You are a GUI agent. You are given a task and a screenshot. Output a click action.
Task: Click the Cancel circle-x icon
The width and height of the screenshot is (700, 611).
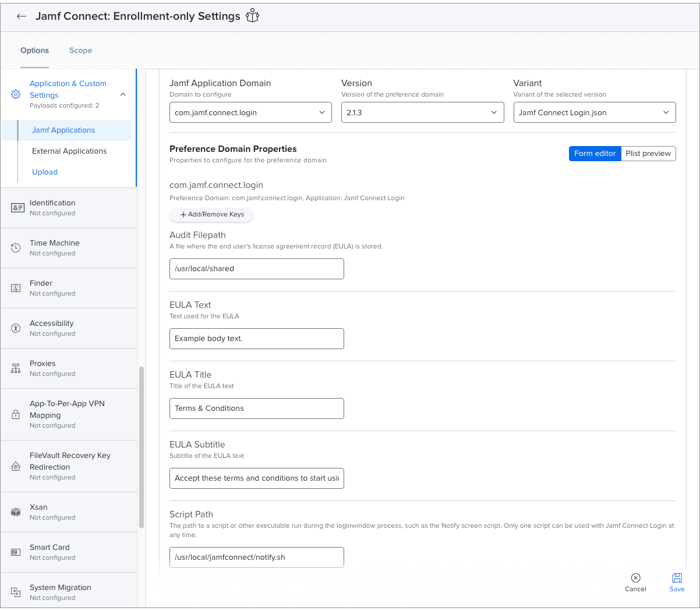click(x=635, y=578)
